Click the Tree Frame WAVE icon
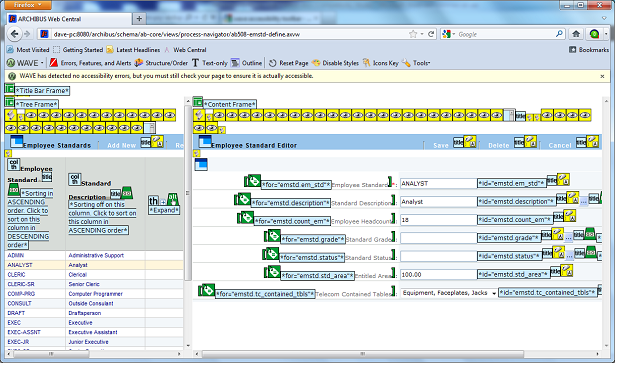Screen dimensions: 618x365 (9, 102)
